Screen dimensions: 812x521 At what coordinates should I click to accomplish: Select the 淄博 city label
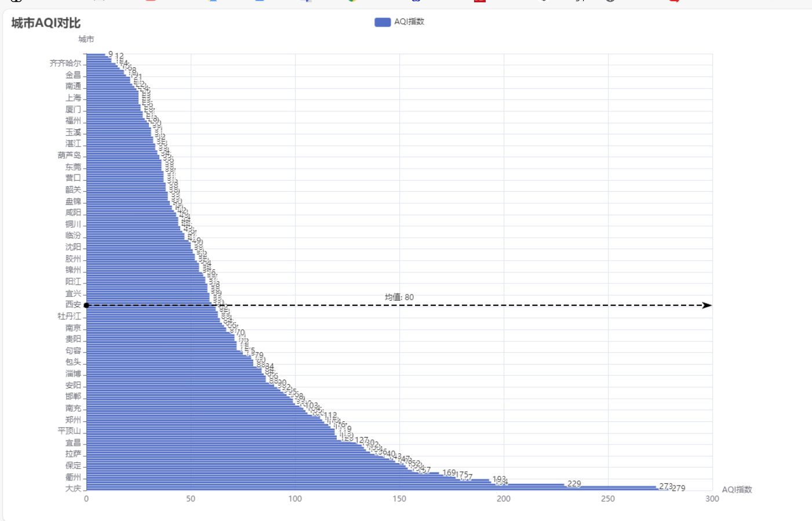pos(74,373)
